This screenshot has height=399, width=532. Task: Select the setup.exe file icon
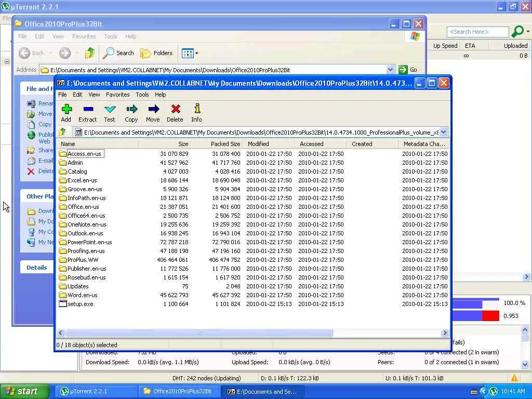pyautogui.click(x=63, y=303)
